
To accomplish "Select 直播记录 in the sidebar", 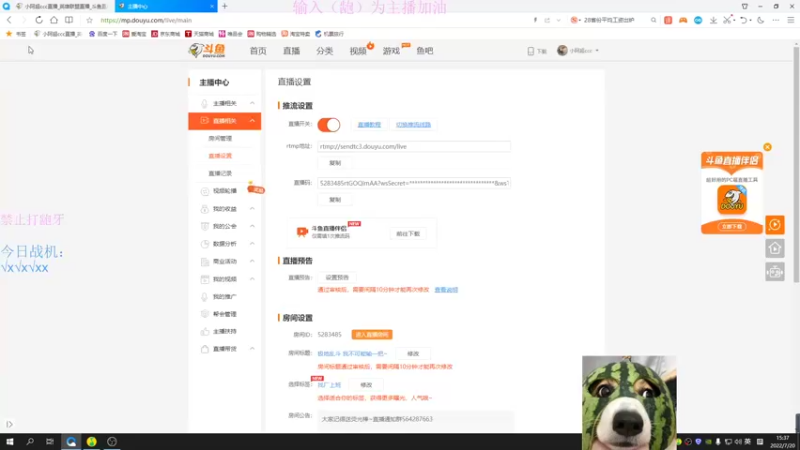I will point(220,173).
